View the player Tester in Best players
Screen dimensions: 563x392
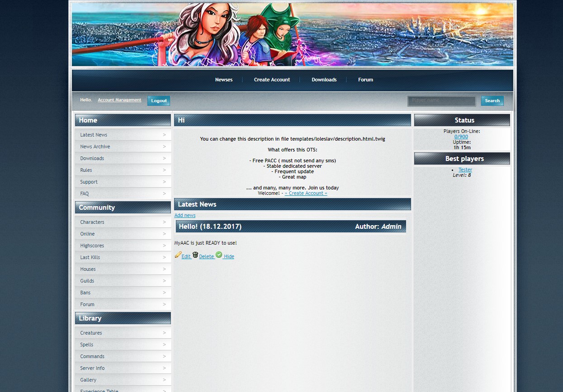click(x=465, y=169)
